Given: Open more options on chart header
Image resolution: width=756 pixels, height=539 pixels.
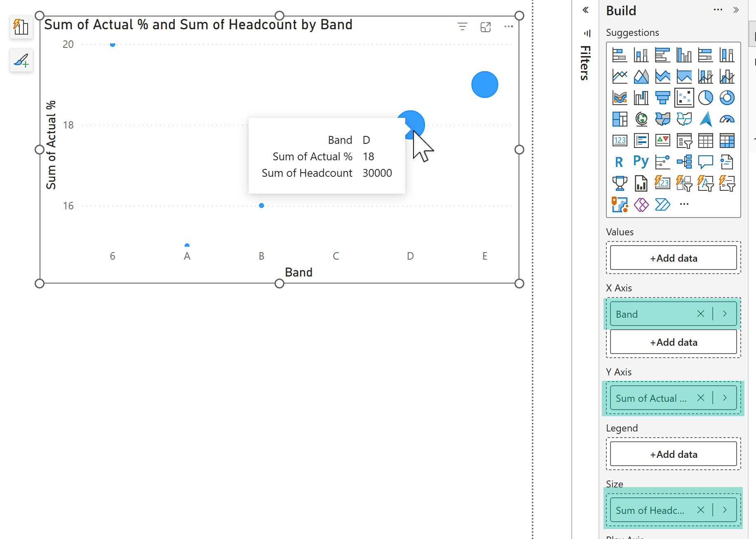Looking at the screenshot, I should (x=509, y=27).
